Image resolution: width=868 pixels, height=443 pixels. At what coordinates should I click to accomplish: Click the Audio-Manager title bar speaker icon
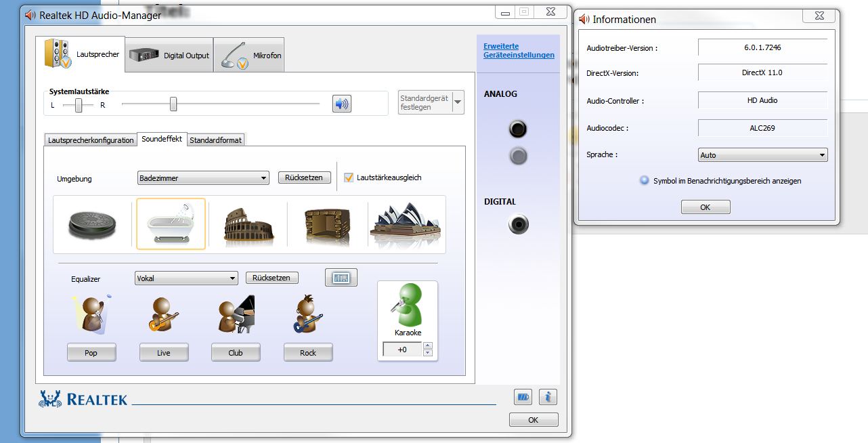pos(30,15)
